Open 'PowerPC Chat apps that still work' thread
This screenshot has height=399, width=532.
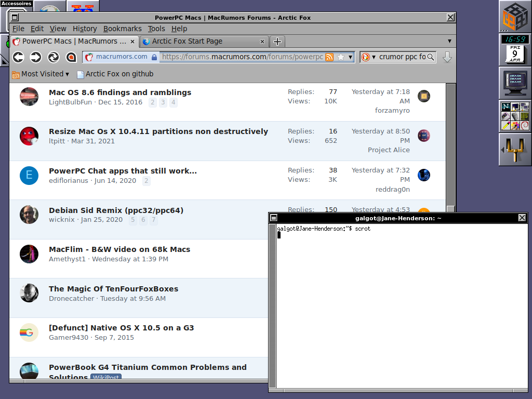pos(123,170)
